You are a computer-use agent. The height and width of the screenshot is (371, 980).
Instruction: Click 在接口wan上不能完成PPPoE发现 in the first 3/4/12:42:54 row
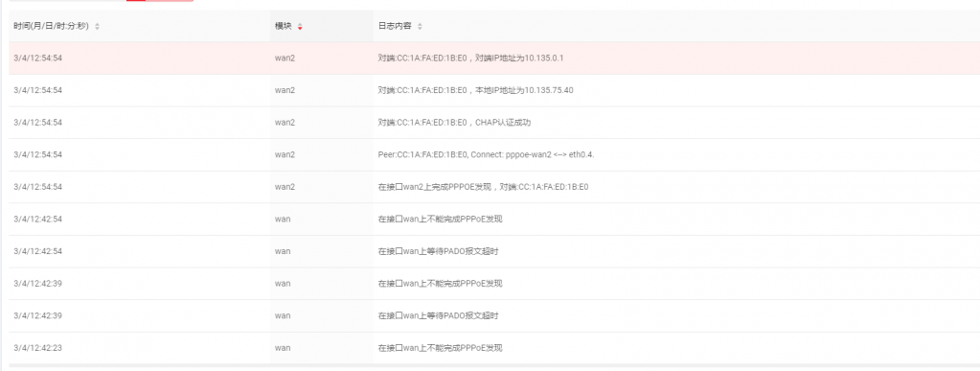[x=440, y=219]
